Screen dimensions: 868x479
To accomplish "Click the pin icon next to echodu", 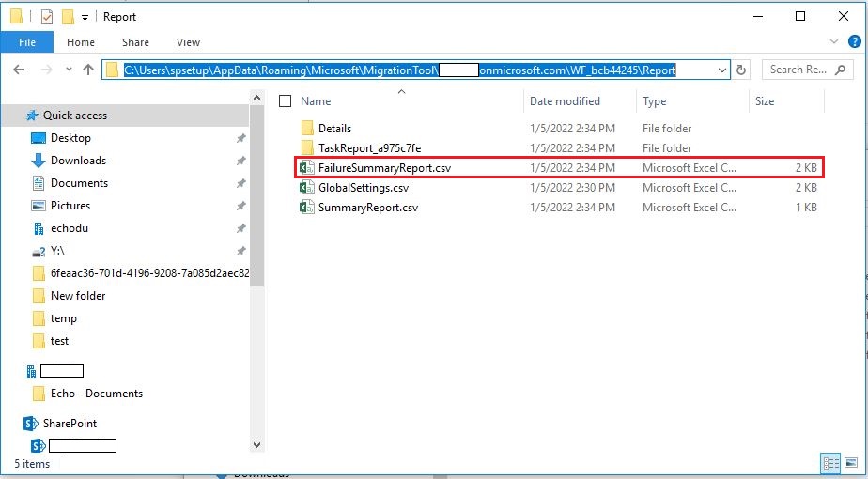I will click(240, 229).
